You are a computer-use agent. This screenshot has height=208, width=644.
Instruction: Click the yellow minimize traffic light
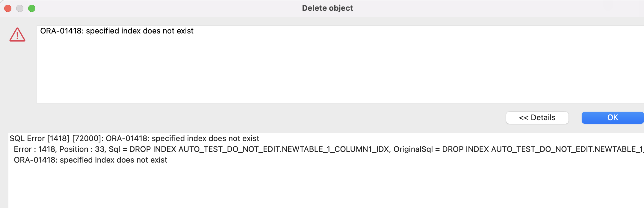[x=20, y=9]
